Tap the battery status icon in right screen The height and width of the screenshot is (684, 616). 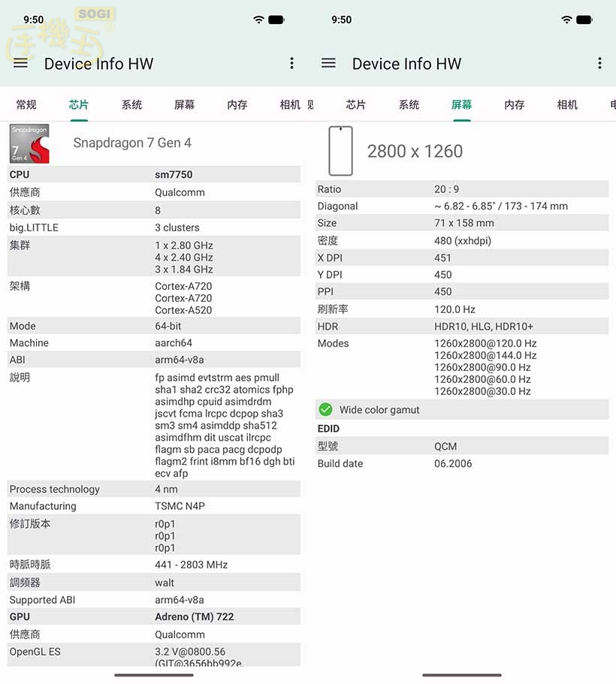tap(584, 20)
